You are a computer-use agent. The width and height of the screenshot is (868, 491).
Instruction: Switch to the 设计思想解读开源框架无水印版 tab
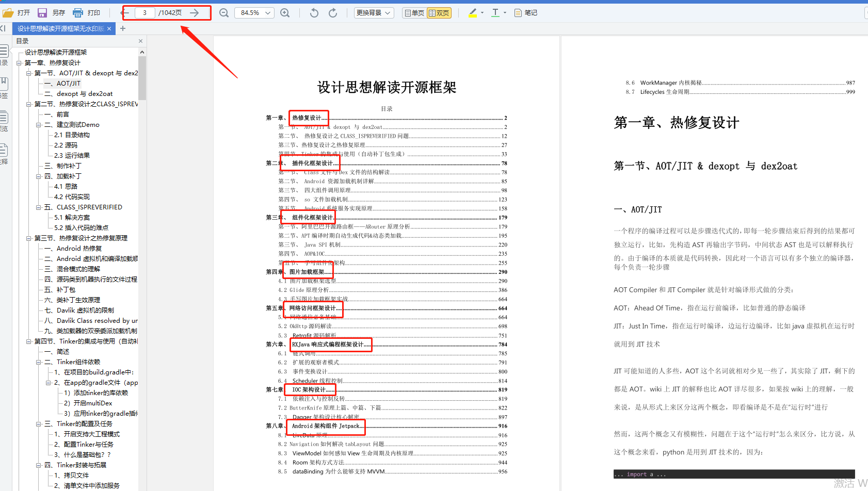point(58,29)
